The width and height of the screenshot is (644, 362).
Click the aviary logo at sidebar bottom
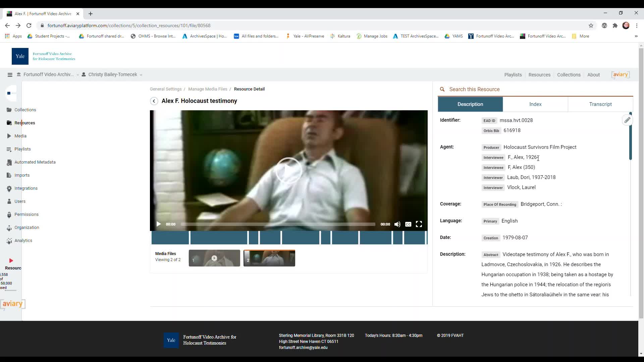(12, 304)
